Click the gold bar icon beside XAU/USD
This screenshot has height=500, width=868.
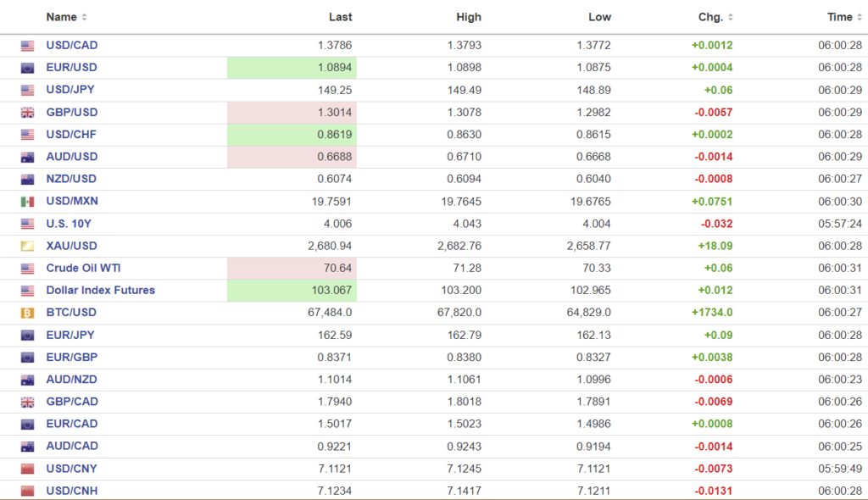point(27,246)
